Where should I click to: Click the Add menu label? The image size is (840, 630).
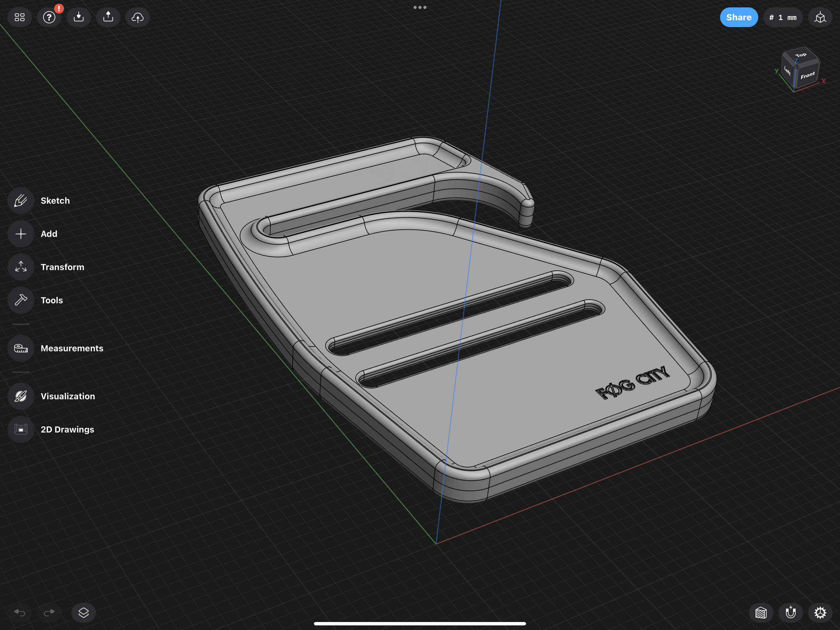pos(49,234)
